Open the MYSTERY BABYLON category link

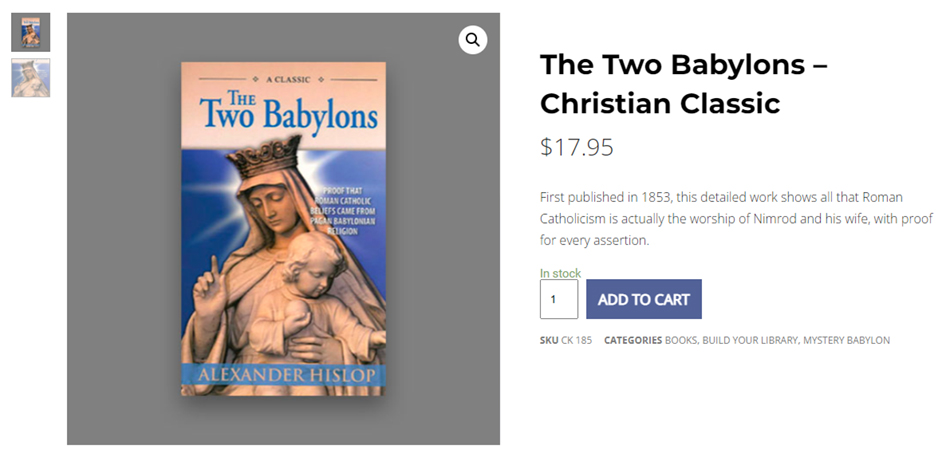coord(846,340)
